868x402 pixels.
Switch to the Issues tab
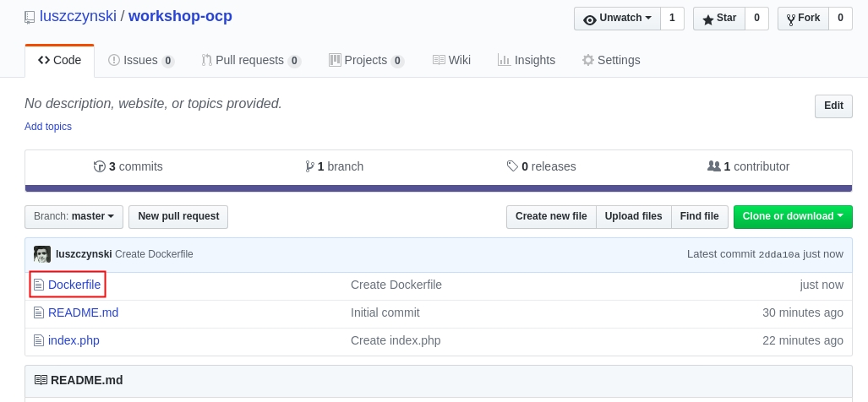pos(140,60)
